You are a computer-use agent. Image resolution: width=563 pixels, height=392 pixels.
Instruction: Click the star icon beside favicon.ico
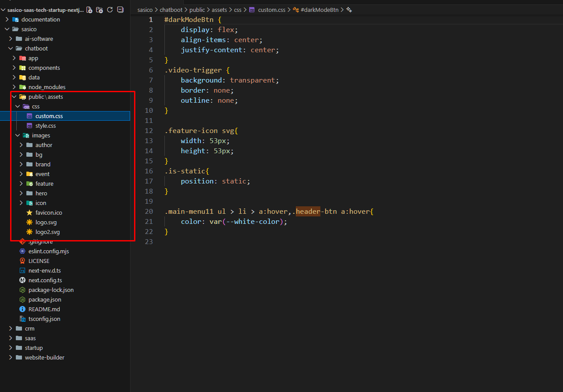tap(30, 212)
